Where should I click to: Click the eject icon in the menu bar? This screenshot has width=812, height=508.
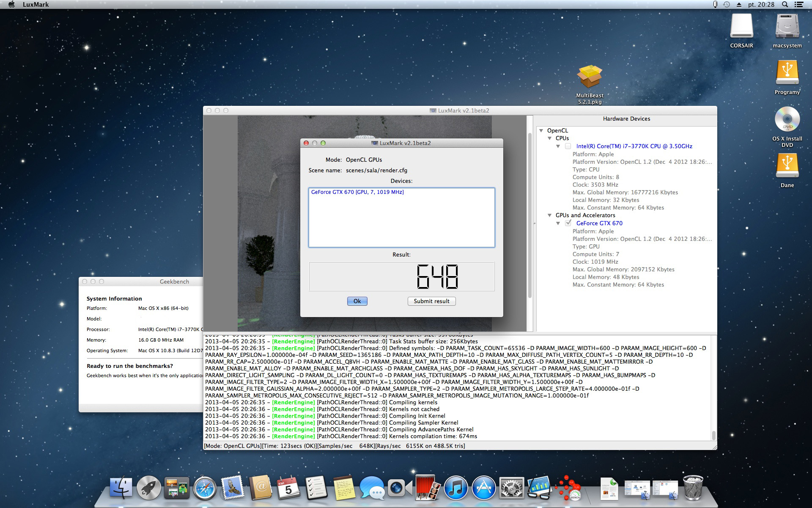(739, 5)
